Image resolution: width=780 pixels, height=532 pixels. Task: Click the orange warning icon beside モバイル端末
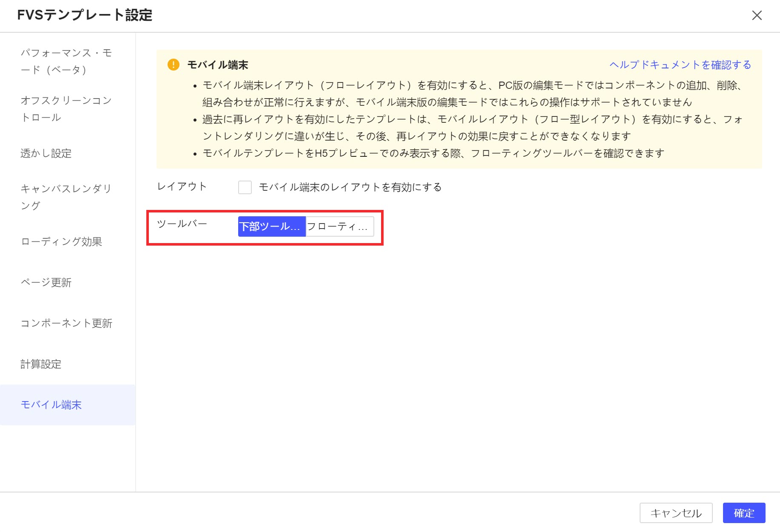click(x=174, y=65)
